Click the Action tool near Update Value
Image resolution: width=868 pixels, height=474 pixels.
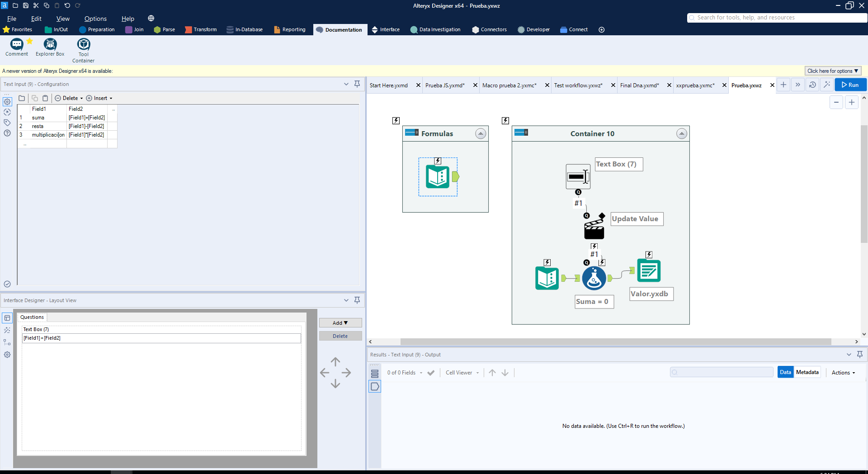tap(594, 229)
